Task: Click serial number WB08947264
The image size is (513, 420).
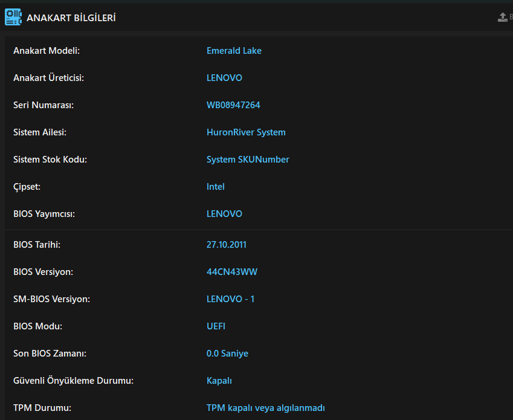Action: pyautogui.click(x=233, y=105)
